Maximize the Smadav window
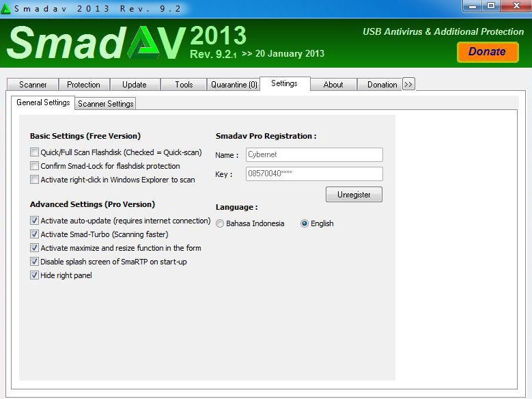532x399 pixels. coord(490,6)
